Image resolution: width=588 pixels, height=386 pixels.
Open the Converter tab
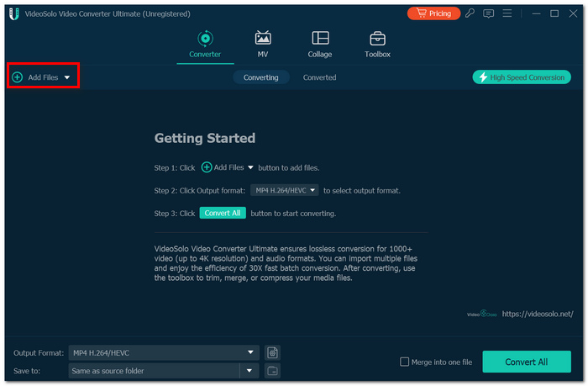(x=205, y=45)
